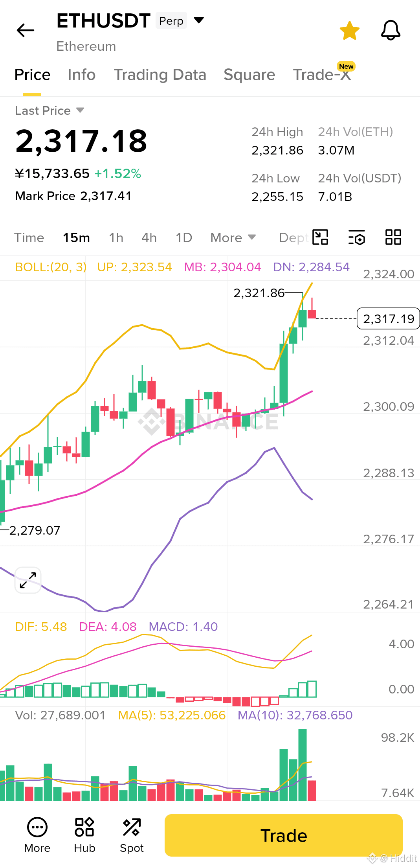This screenshot has width=420, height=868.
Task: Select the 1D chart interval
Action: [183, 237]
